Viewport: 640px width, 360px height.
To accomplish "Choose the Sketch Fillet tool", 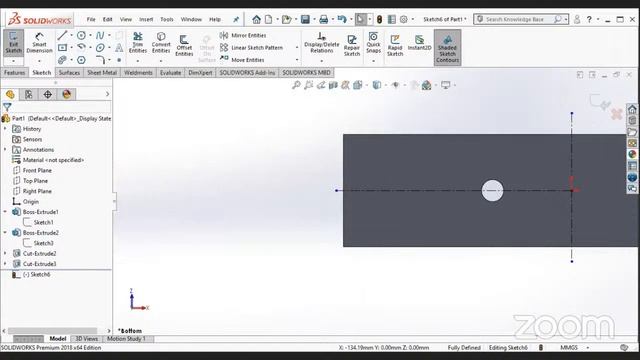I will pyautogui.click(x=100, y=60).
